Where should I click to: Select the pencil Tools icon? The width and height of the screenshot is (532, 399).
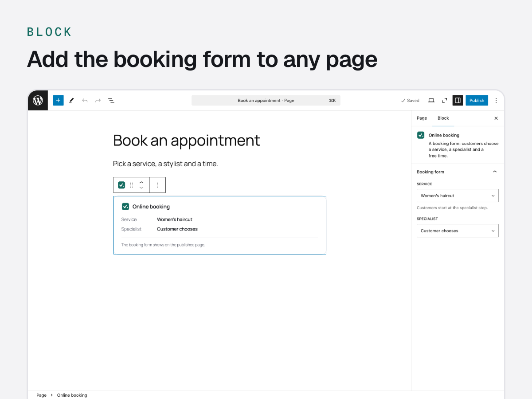71,101
